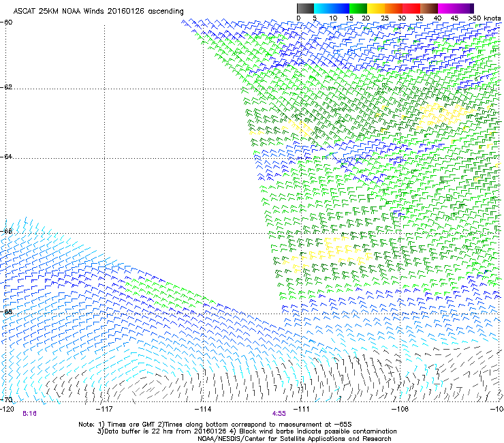Screen dimensions: 504x443
Task: Click the '10' value under the color bar
Action: [333, 18]
